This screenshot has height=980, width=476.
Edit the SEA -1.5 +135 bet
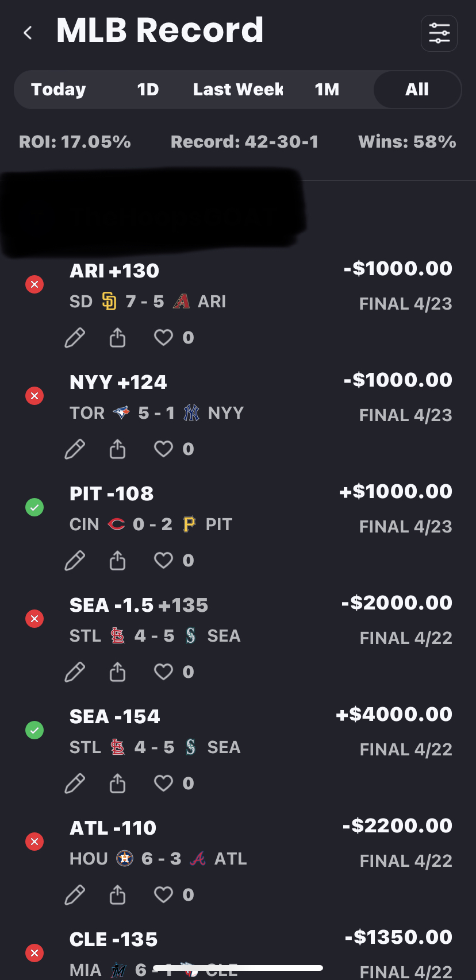[75, 672]
